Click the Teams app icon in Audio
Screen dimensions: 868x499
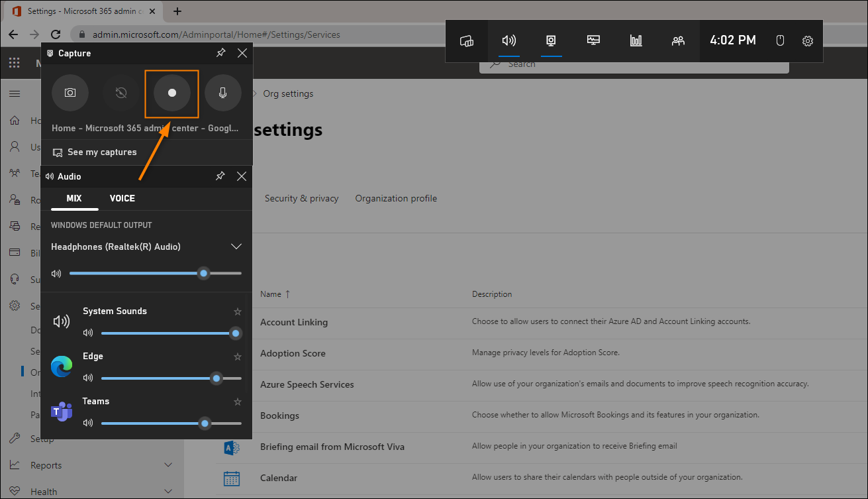[x=62, y=412]
